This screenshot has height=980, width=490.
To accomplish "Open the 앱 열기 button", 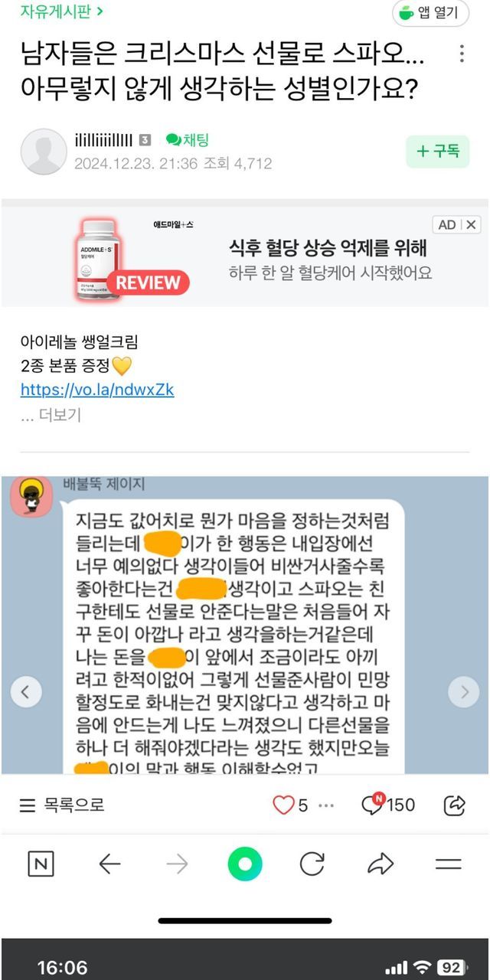I will coord(430,13).
